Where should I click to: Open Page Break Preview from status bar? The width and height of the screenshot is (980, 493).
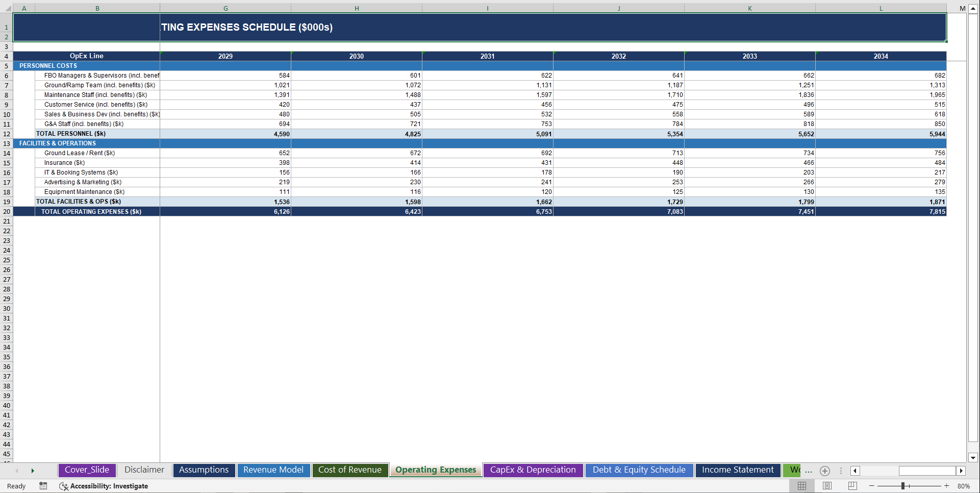[x=852, y=486]
